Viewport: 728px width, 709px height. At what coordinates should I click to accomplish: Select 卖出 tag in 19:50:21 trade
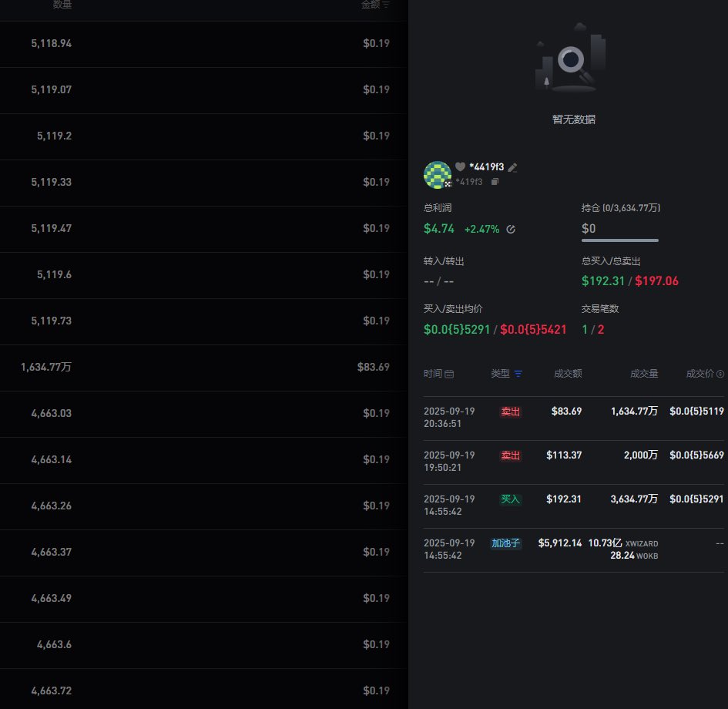[x=510, y=455]
